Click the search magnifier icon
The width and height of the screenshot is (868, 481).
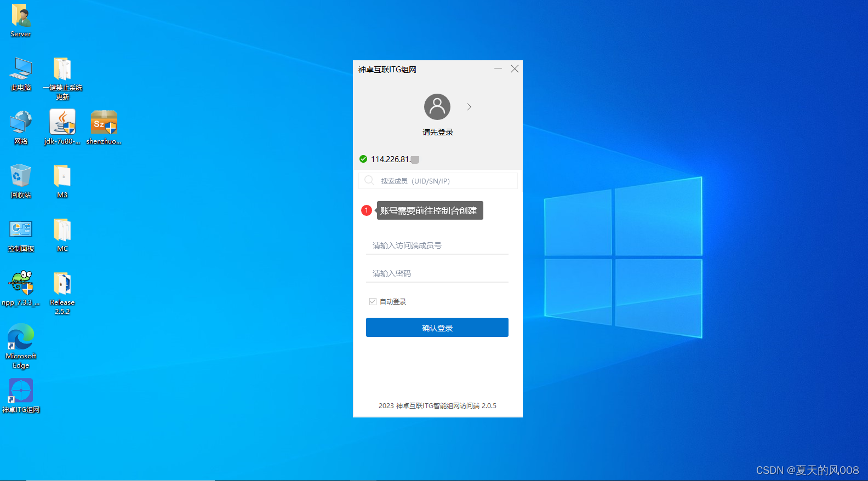tap(369, 180)
